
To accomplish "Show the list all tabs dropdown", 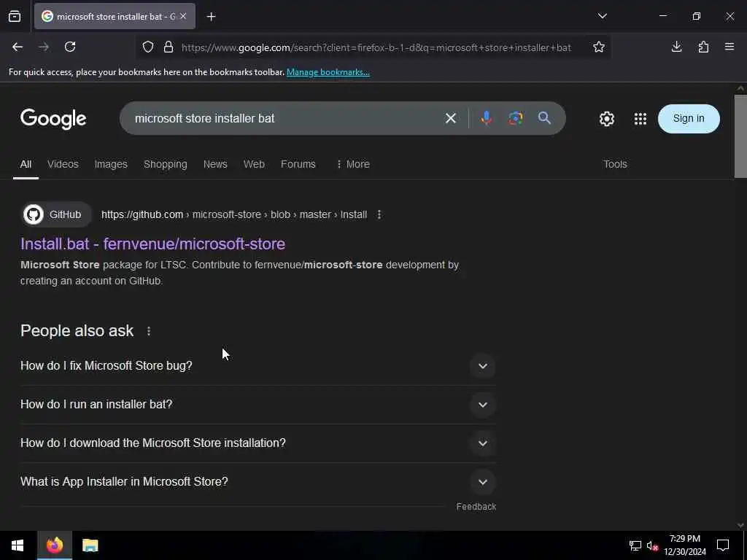I will click(x=602, y=16).
